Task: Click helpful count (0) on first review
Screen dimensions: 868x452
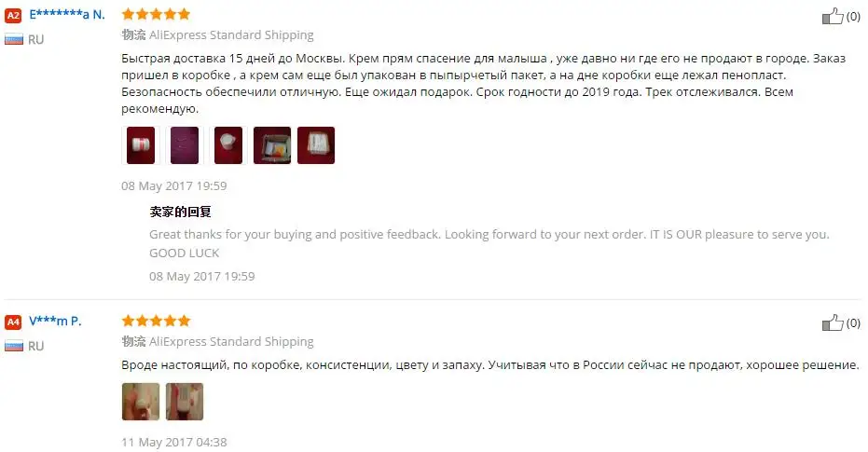Action: 853,17
